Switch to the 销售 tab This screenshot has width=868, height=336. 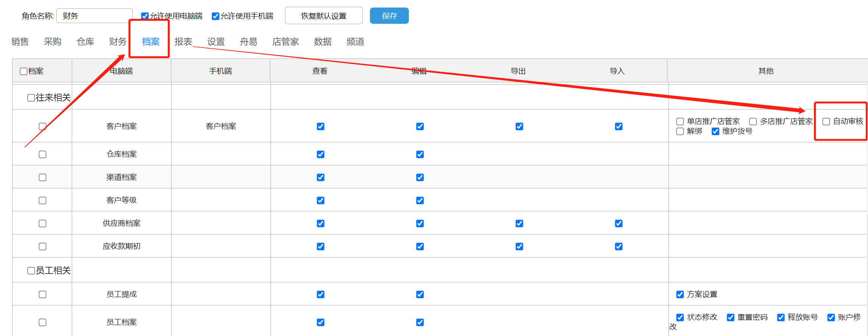pyautogui.click(x=20, y=42)
